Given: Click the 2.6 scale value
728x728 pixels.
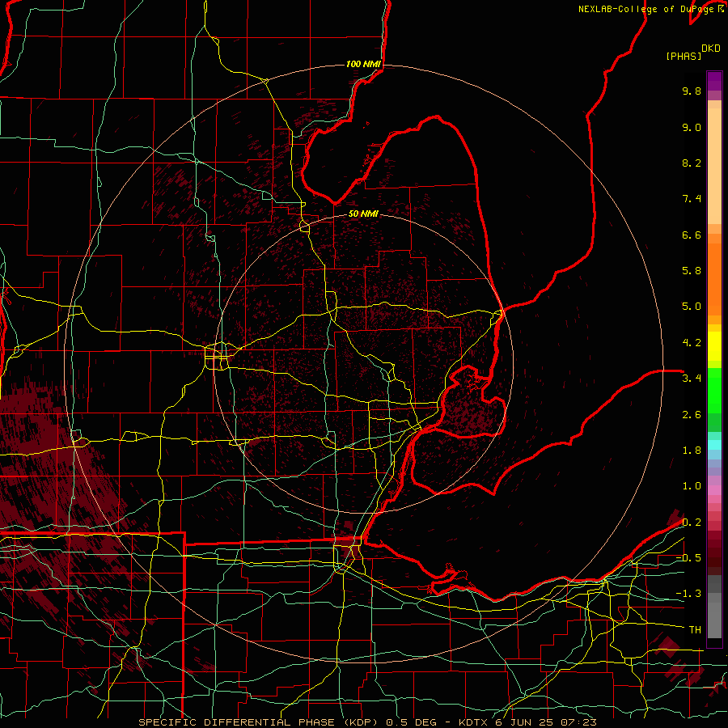Looking at the screenshot, I should pyautogui.click(x=692, y=415).
